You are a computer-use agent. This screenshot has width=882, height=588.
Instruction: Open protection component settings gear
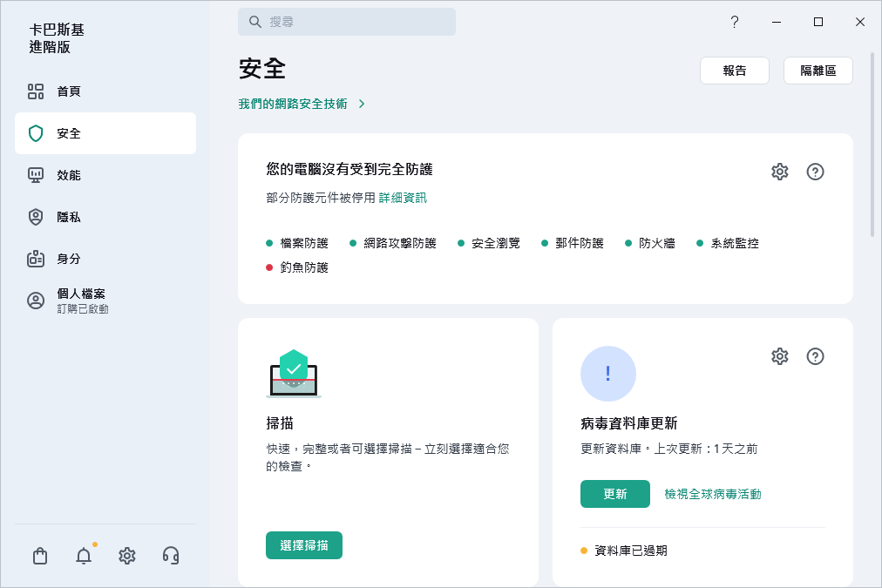779,172
